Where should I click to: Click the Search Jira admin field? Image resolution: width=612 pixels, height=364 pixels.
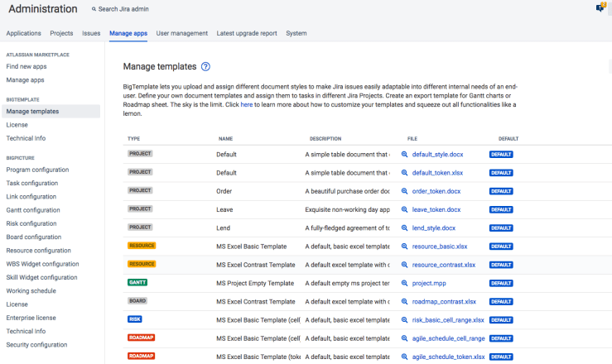pos(124,9)
